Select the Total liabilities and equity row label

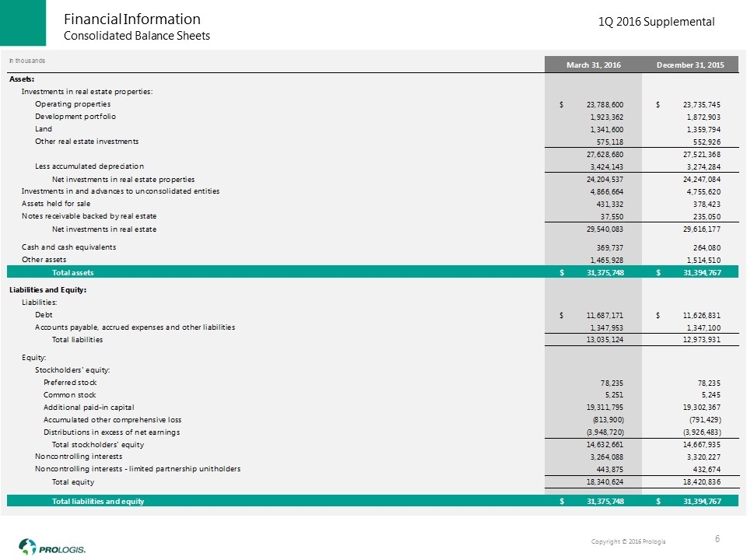click(97, 501)
